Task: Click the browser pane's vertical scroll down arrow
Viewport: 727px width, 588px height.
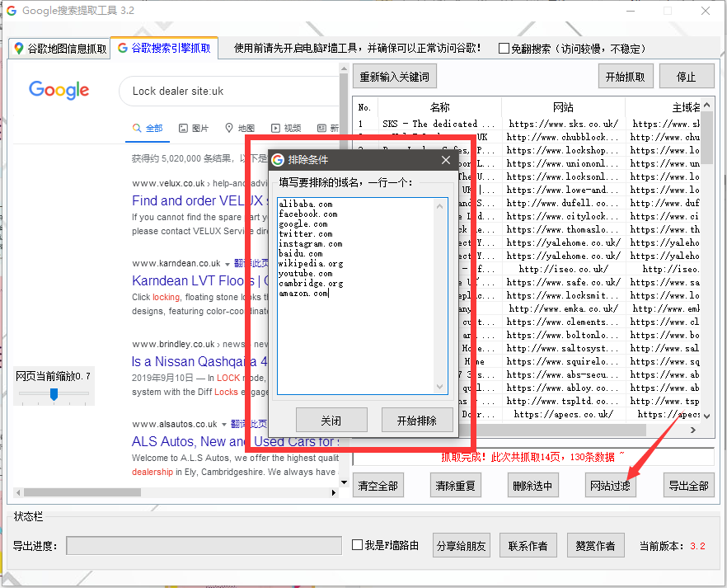Action: [344, 482]
